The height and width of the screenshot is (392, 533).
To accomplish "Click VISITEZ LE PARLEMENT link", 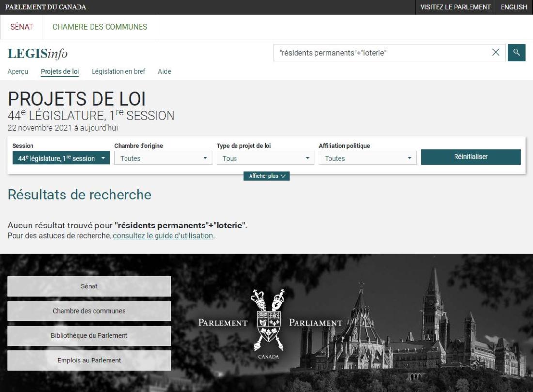I will coord(455,7).
